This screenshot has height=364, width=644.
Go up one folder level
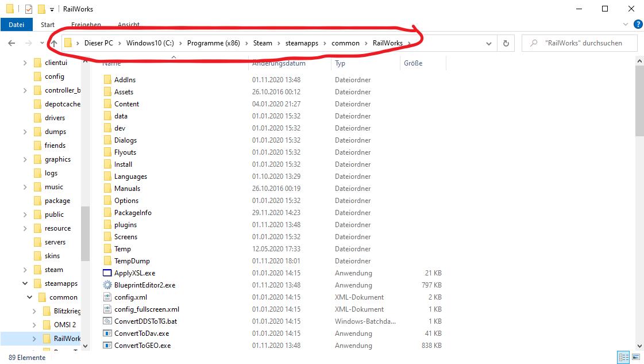point(54,43)
